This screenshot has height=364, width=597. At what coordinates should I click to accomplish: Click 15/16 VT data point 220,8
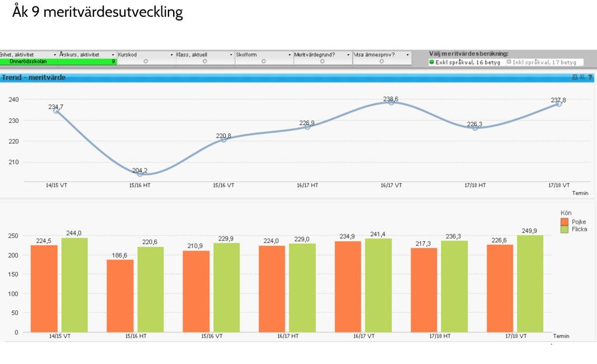click(x=223, y=140)
